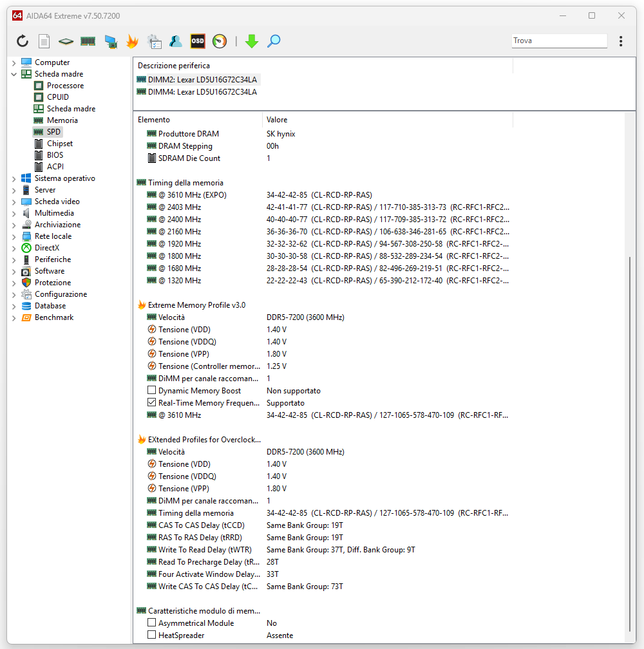Select BIOS in the tree
This screenshot has height=649, width=644.
click(55, 155)
